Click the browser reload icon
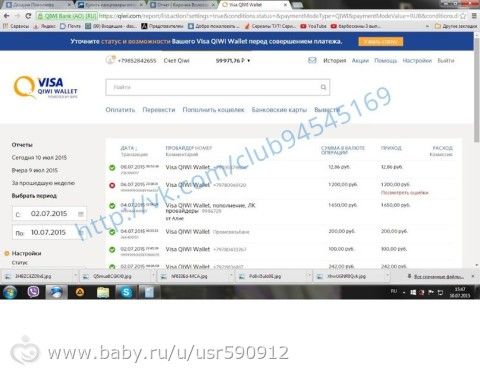Viewport: 480px width, 377px height. [x=28, y=16]
